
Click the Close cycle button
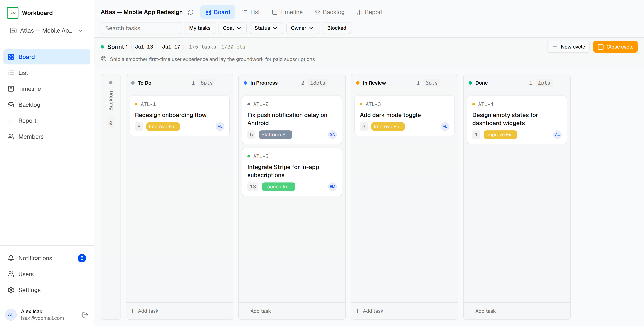point(615,47)
